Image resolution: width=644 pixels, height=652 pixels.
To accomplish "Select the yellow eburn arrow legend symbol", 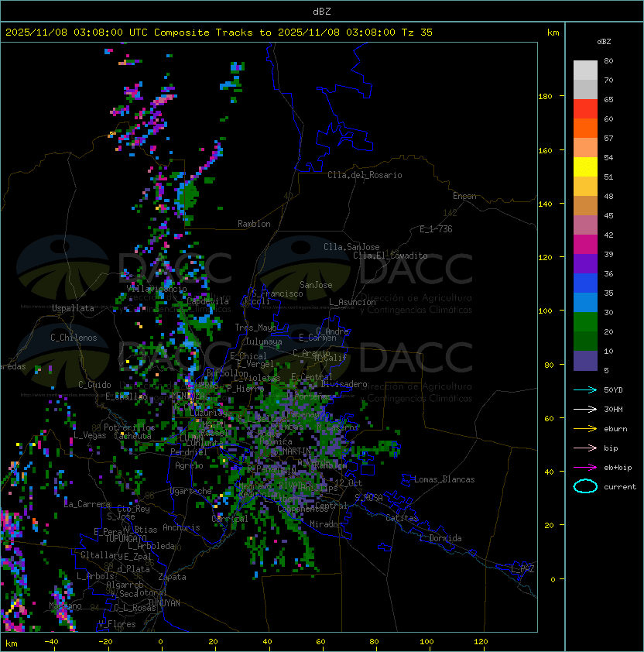I will tap(585, 429).
